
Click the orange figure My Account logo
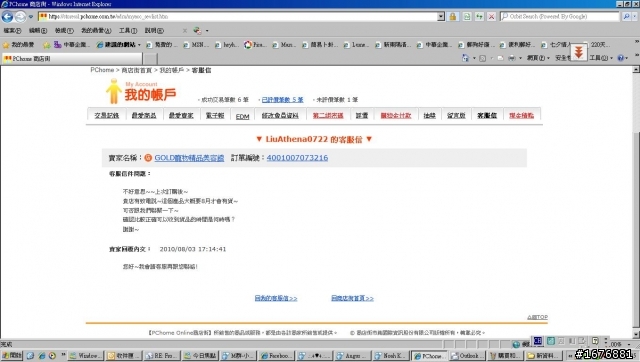pyautogui.click(x=113, y=91)
